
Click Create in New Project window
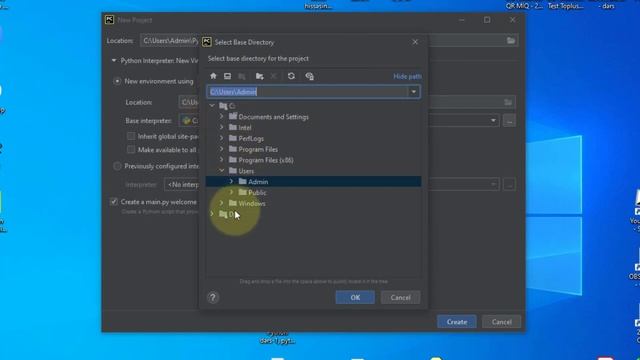[x=457, y=322]
